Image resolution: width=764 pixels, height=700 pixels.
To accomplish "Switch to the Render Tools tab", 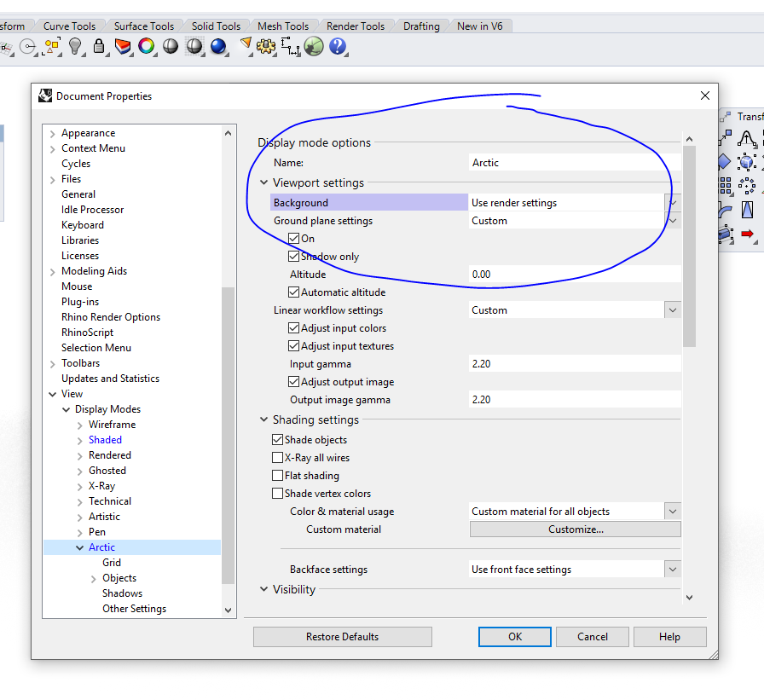I will (356, 26).
